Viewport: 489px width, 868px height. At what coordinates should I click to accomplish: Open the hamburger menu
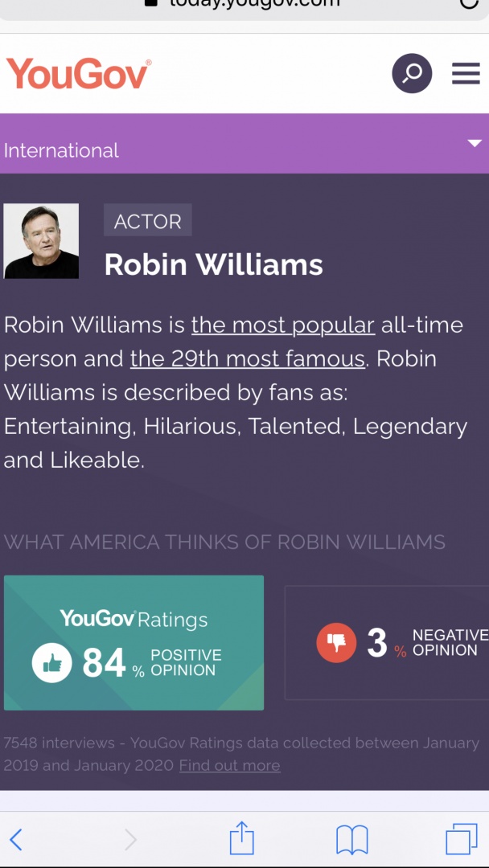(466, 74)
